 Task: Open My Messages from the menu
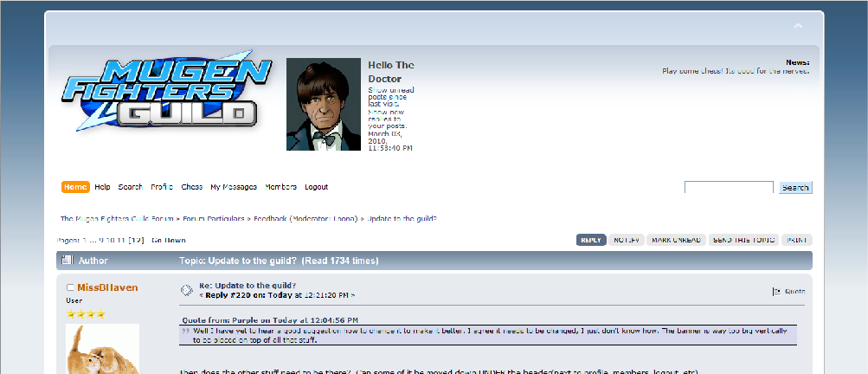[x=234, y=187]
